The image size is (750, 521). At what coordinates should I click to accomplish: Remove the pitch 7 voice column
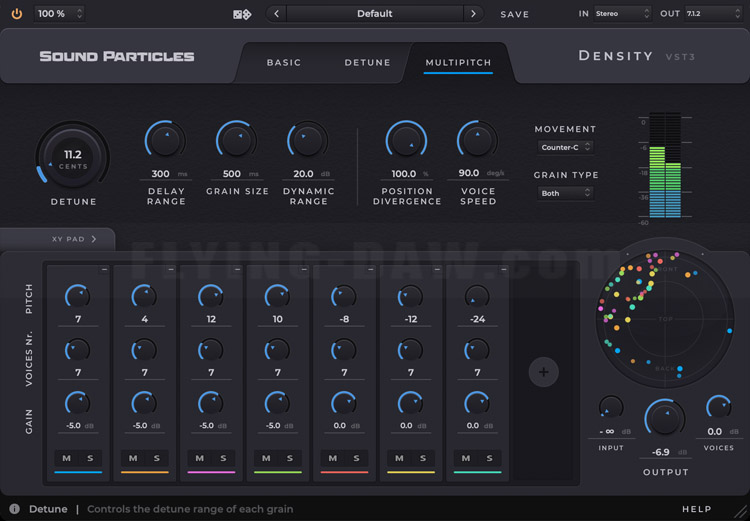pos(104,270)
